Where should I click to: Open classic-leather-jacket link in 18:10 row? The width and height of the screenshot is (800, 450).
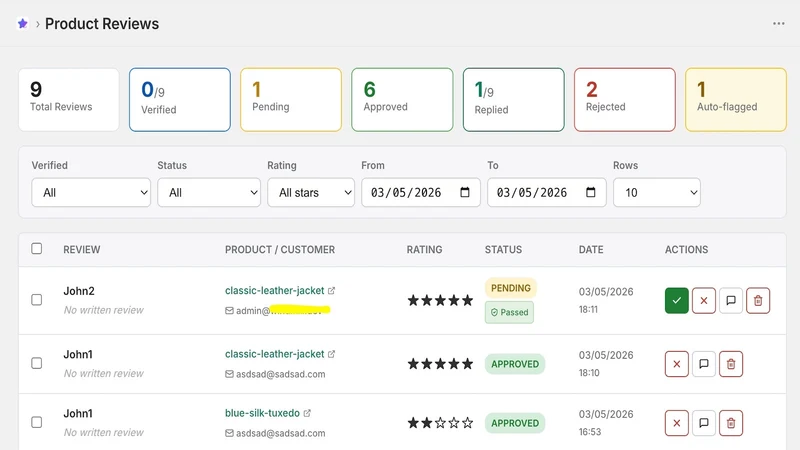point(274,354)
